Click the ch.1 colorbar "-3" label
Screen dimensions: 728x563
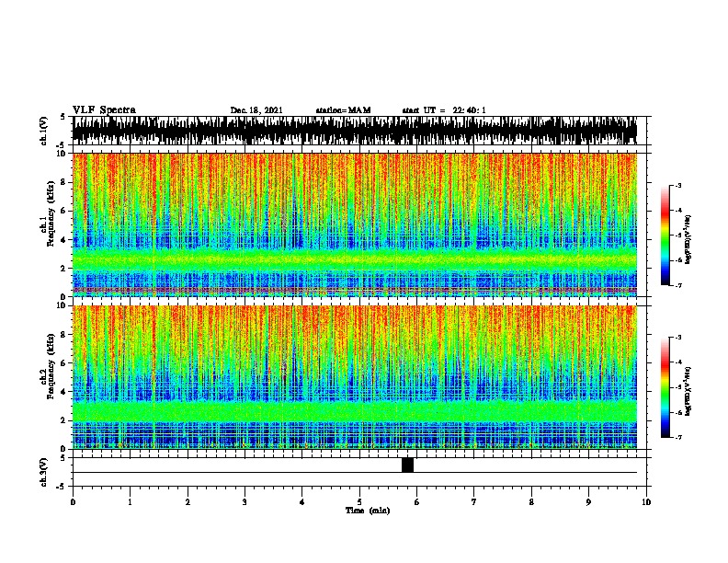(x=678, y=185)
